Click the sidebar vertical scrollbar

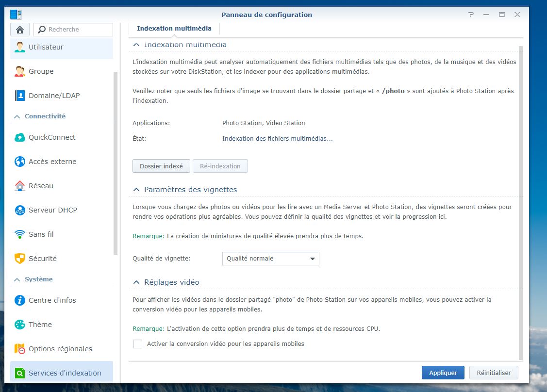click(x=116, y=163)
